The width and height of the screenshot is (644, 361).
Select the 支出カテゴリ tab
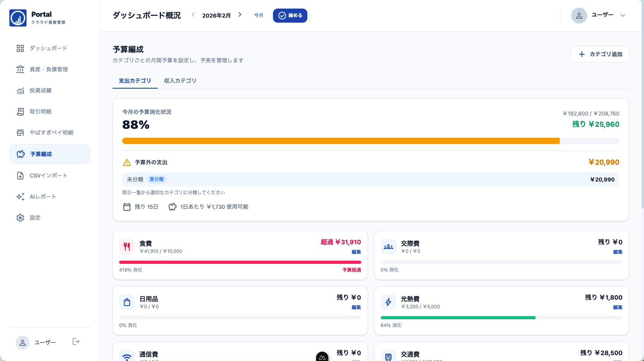pyautogui.click(x=135, y=81)
